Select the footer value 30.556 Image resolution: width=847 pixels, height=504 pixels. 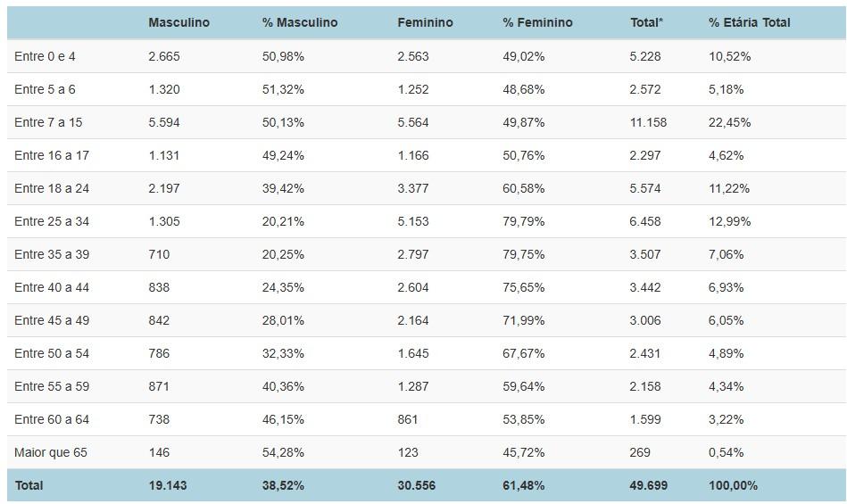pyautogui.click(x=417, y=485)
